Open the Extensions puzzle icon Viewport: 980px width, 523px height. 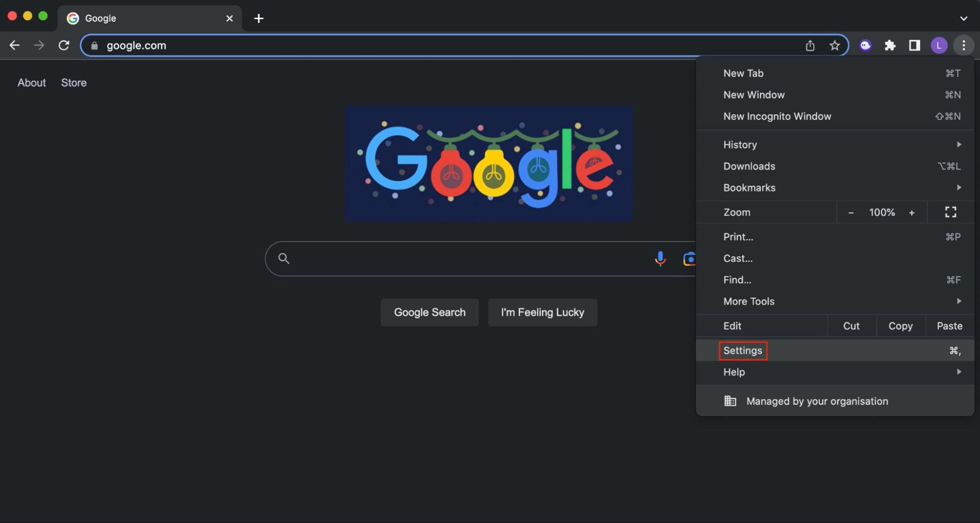(x=890, y=45)
